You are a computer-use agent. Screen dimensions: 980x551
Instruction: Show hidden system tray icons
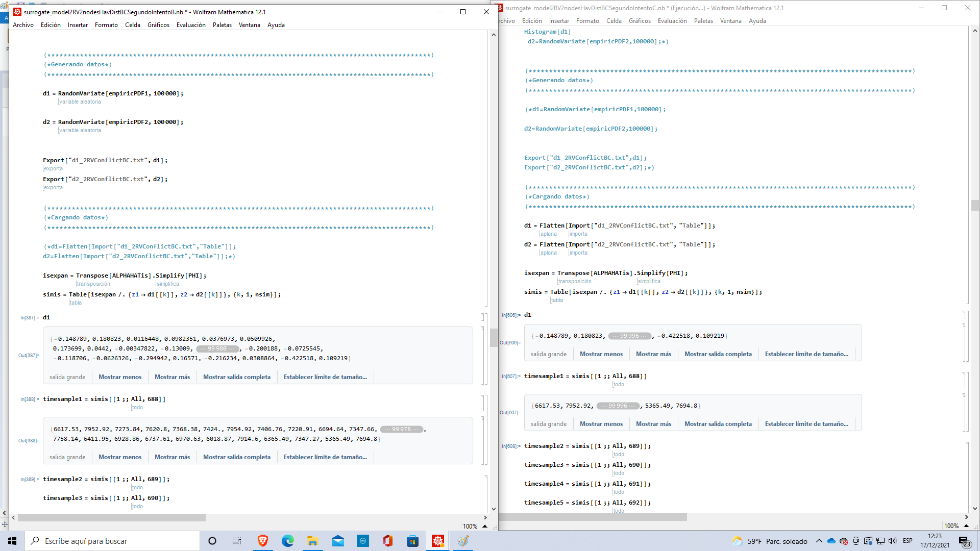point(819,541)
